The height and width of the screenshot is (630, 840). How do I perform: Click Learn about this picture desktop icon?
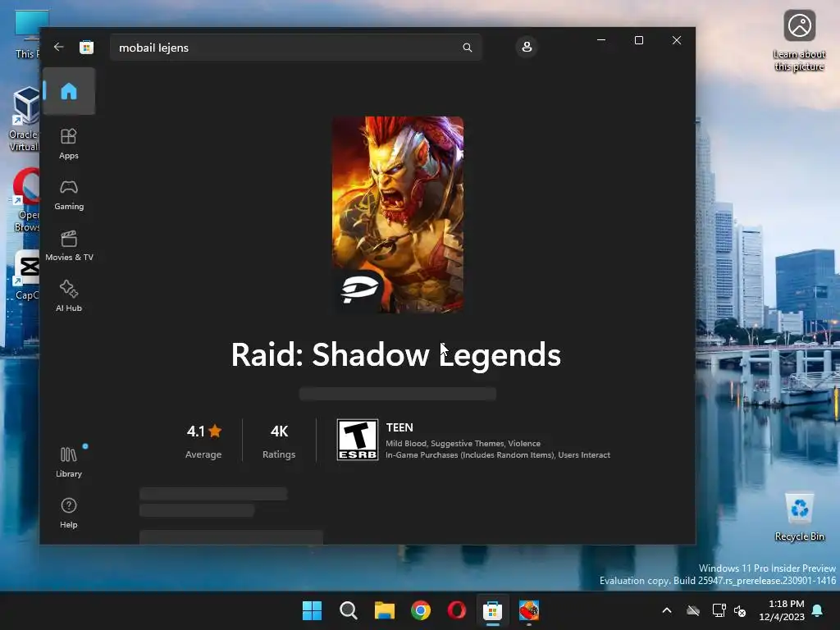[x=799, y=41]
